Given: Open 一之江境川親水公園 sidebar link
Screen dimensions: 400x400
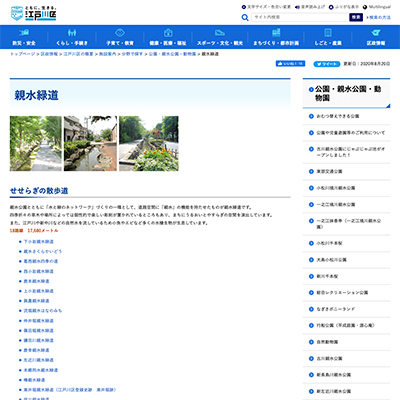Looking at the screenshot, I should (336, 204).
